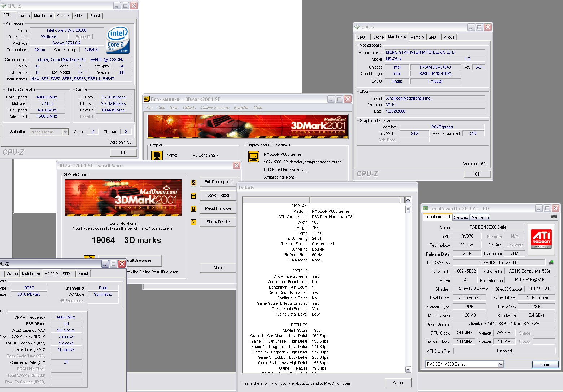This screenshot has width=563, height=392.
Task: Open the Processor #1 selection dropdown
Action: 65,132
